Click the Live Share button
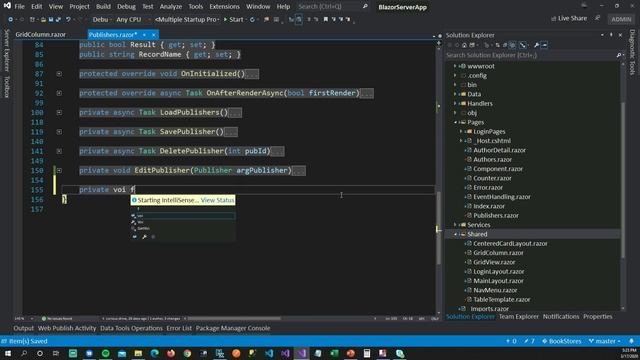640x360 pixels. point(569,18)
